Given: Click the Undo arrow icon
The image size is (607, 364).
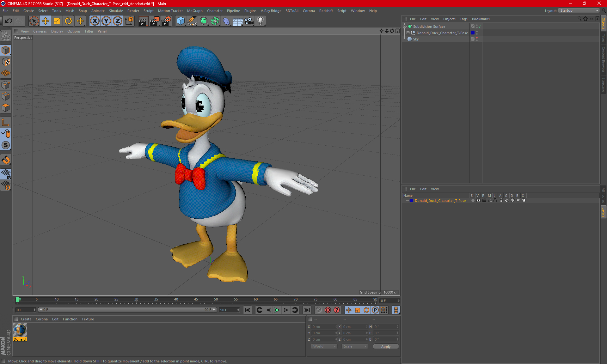Looking at the screenshot, I should tap(9, 21).
